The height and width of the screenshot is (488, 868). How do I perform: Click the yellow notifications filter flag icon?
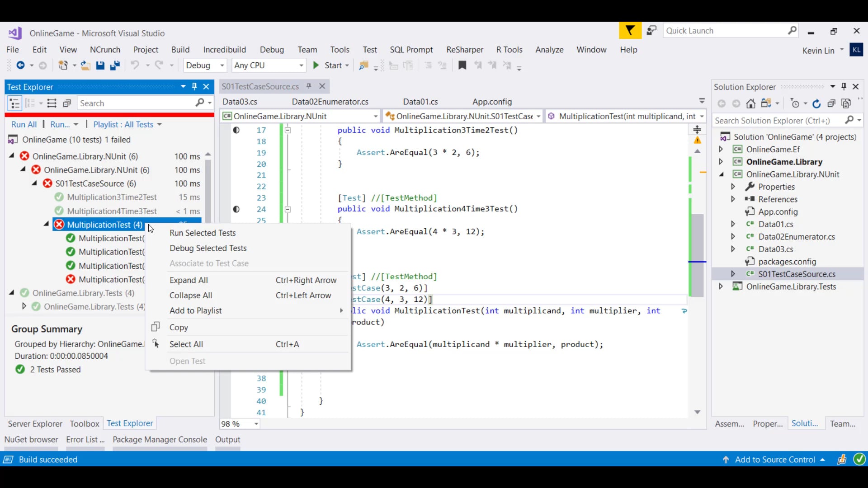[x=630, y=31]
